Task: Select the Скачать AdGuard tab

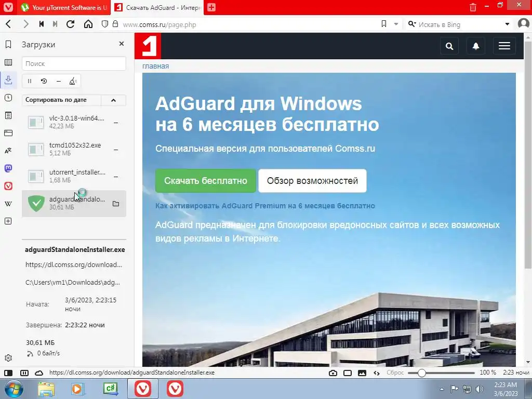Action: pos(157,7)
